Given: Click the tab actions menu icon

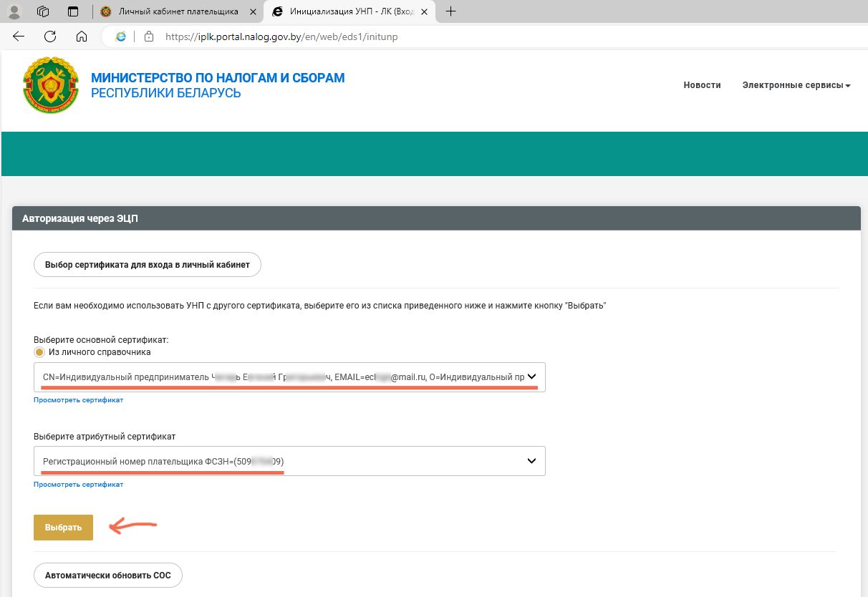Looking at the screenshot, I should 72,11.
